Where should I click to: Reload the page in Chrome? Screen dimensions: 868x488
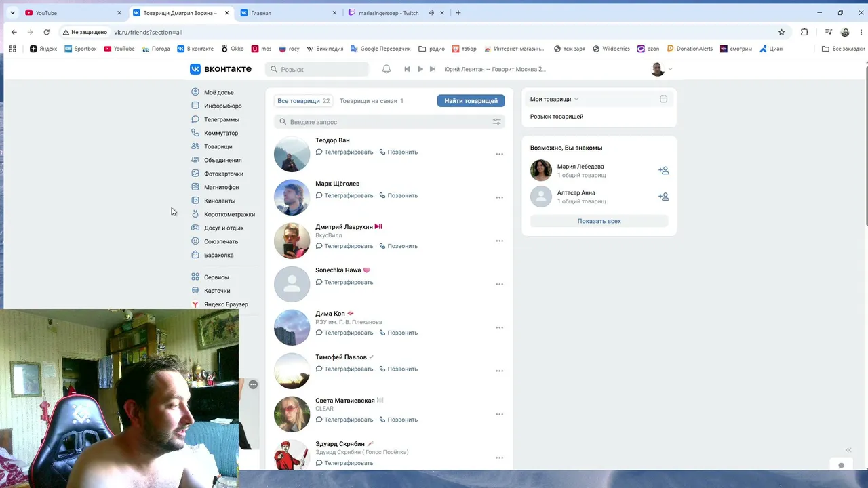(x=46, y=32)
